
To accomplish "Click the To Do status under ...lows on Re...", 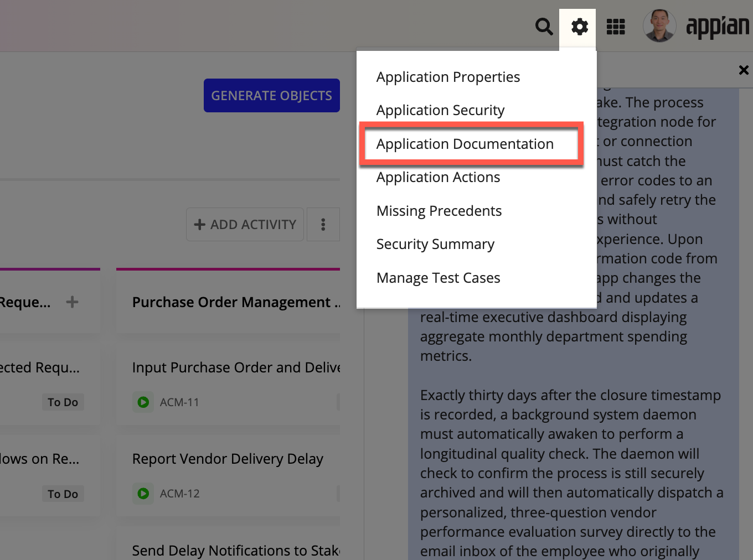I will point(63,494).
